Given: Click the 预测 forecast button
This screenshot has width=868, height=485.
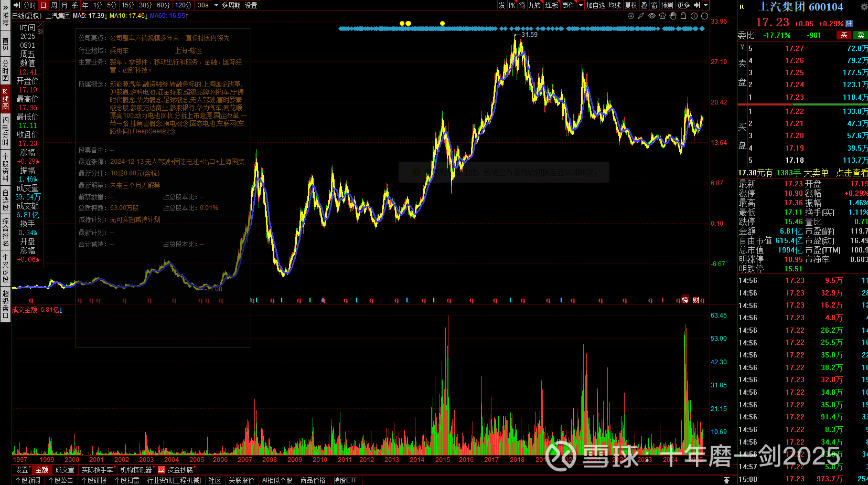Looking at the screenshot, I should click(667, 5).
